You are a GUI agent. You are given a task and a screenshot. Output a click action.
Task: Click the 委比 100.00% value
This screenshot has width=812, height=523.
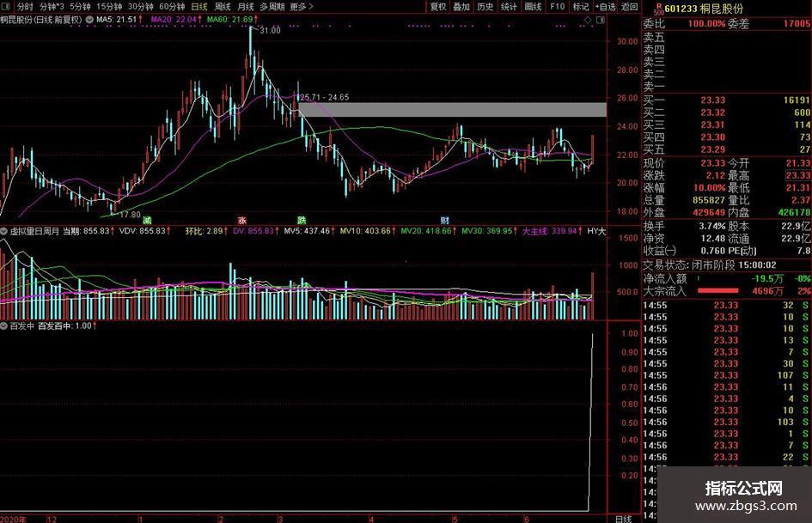[x=706, y=24]
